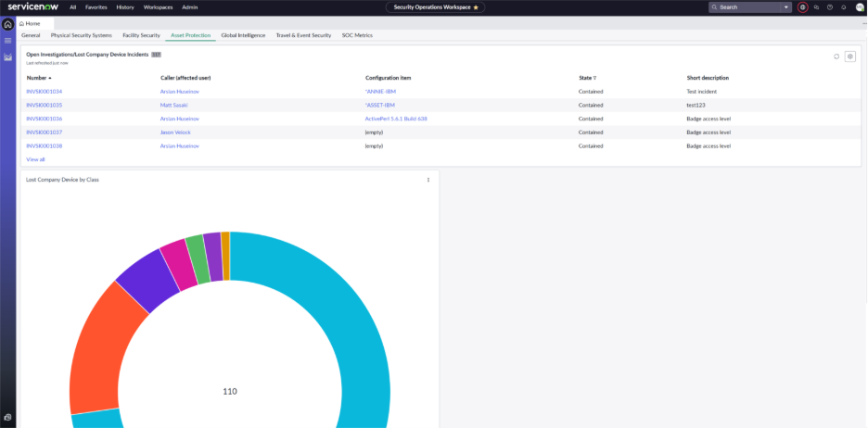
Task: Open the Home icon in the sidebar
Action: click(x=7, y=24)
